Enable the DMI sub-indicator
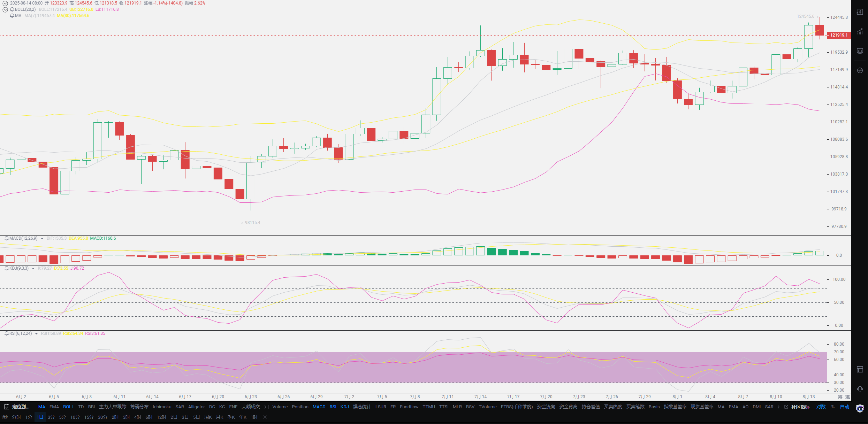 [x=756, y=407]
